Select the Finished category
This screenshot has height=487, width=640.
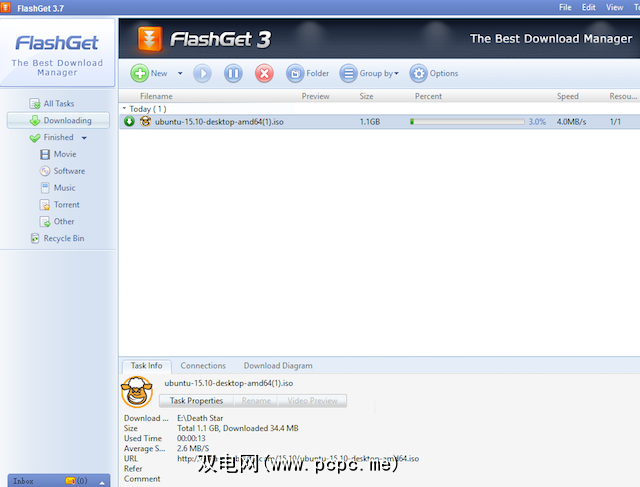pyautogui.click(x=52, y=138)
